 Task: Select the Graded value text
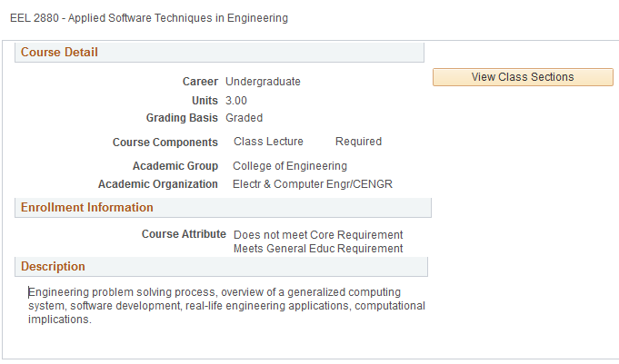244,118
